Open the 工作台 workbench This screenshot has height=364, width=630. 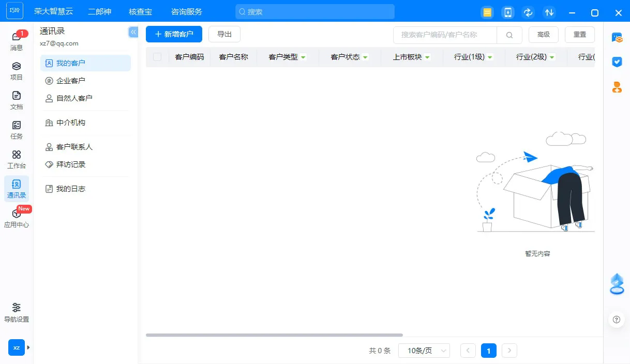coord(16,159)
